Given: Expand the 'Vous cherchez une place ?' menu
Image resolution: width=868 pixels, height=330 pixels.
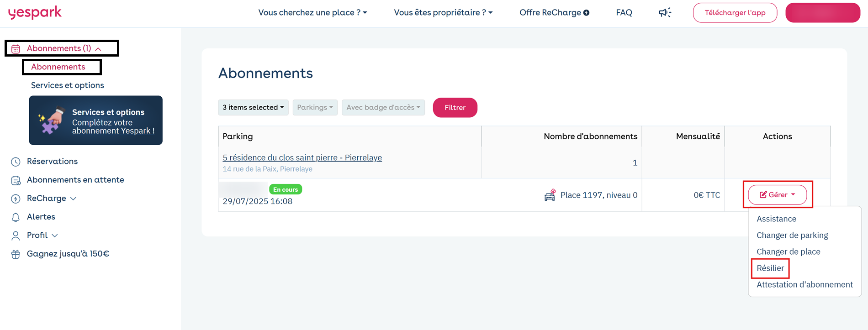Looking at the screenshot, I should pyautogui.click(x=312, y=12).
